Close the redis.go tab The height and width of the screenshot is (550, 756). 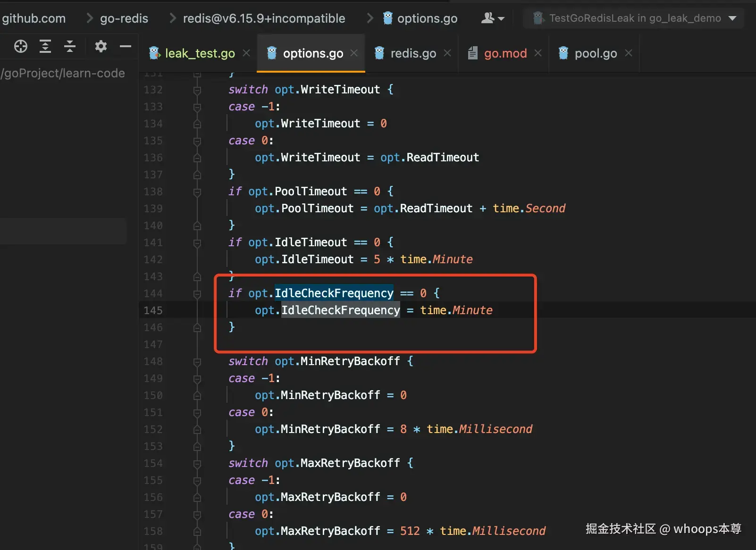(x=447, y=53)
